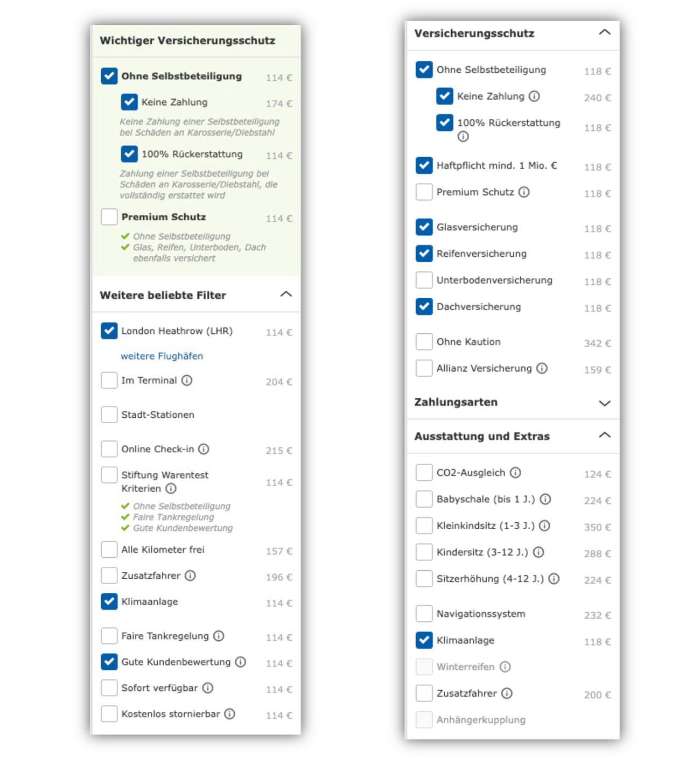Collapse the Ausstattung und Extras section

point(605,435)
